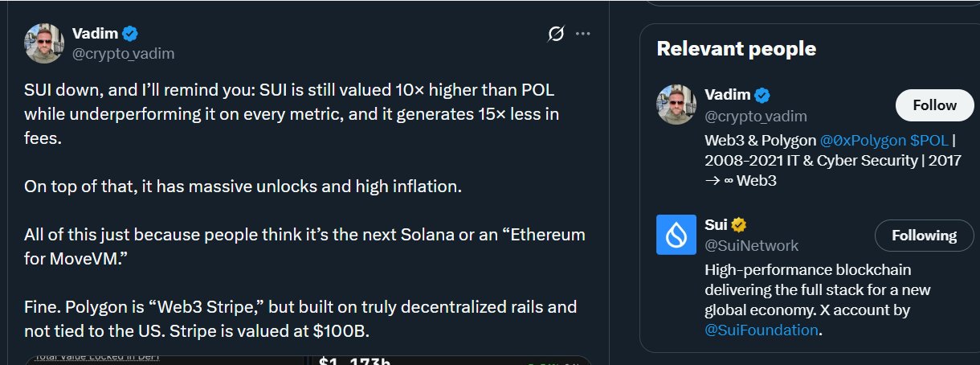Click Vadim's verified badge under Relevant people

762,96
